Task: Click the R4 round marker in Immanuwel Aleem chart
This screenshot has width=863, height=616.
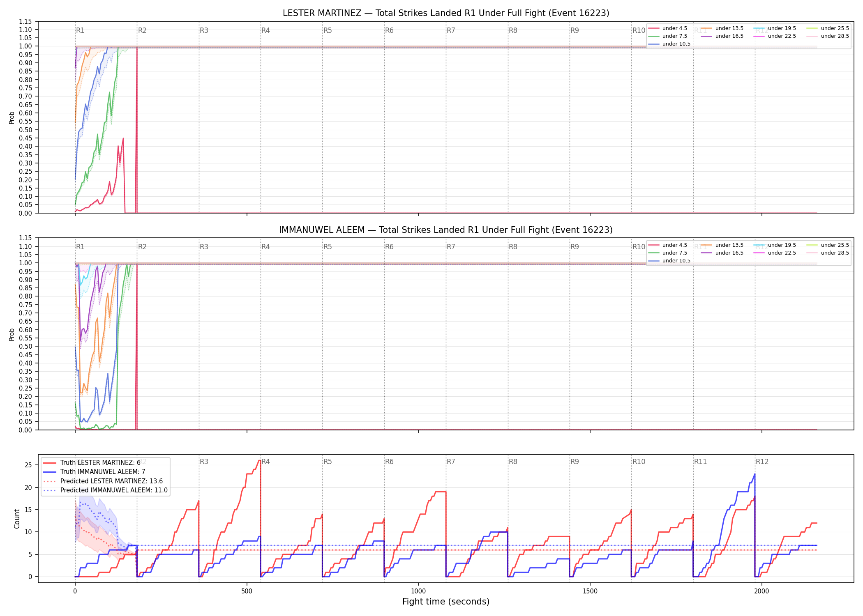Action: [x=265, y=247]
